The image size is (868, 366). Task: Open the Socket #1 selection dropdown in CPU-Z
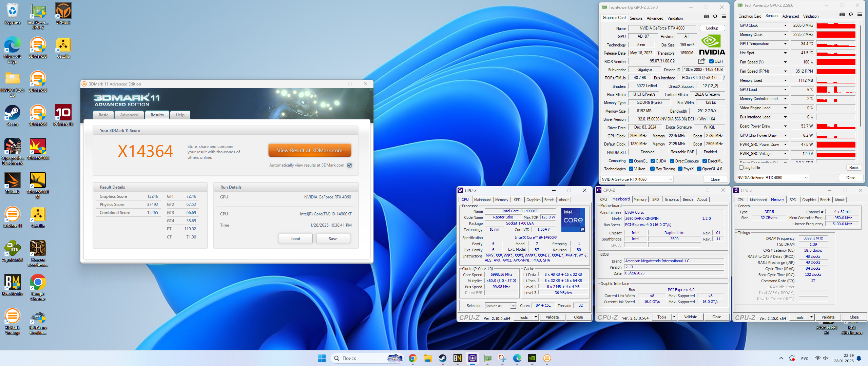coord(500,306)
